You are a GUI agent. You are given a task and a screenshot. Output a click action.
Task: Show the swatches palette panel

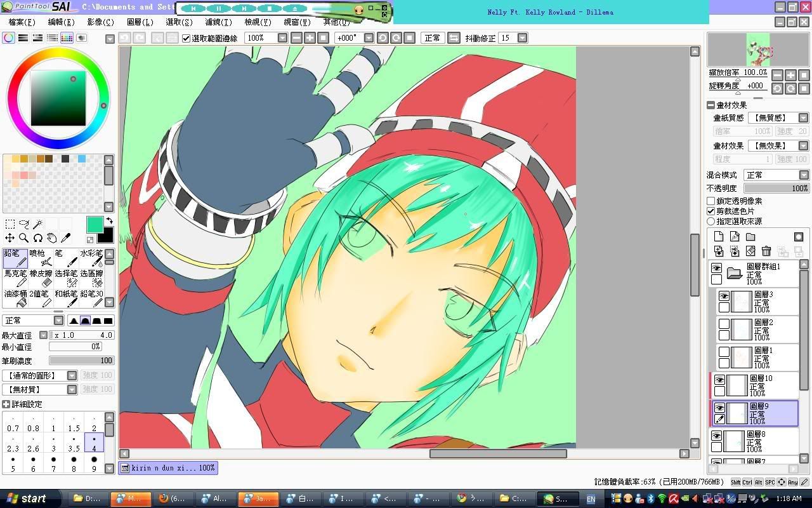tap(67, 38)
